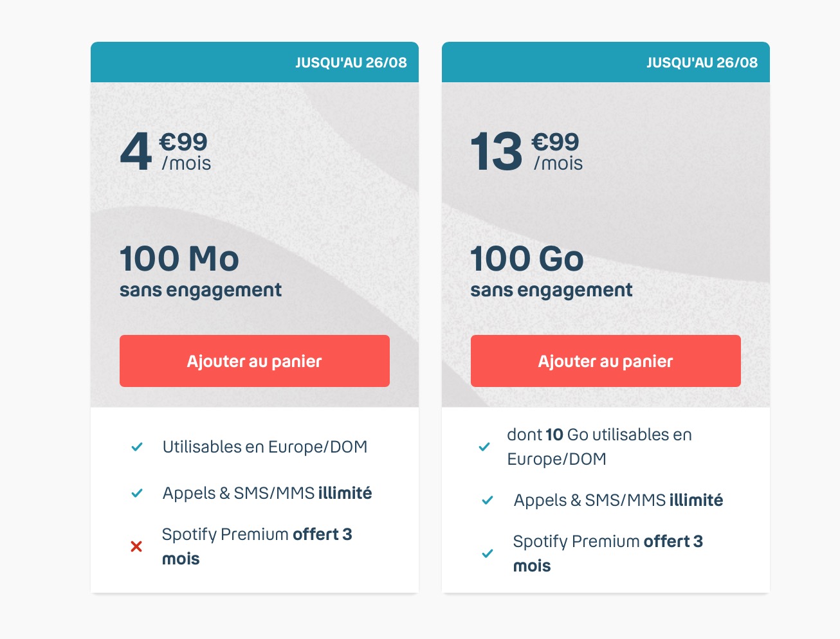This screenshot has width=840, height=639.
Task: Click the 4€99 /mois price
Action: coord(165,152)
